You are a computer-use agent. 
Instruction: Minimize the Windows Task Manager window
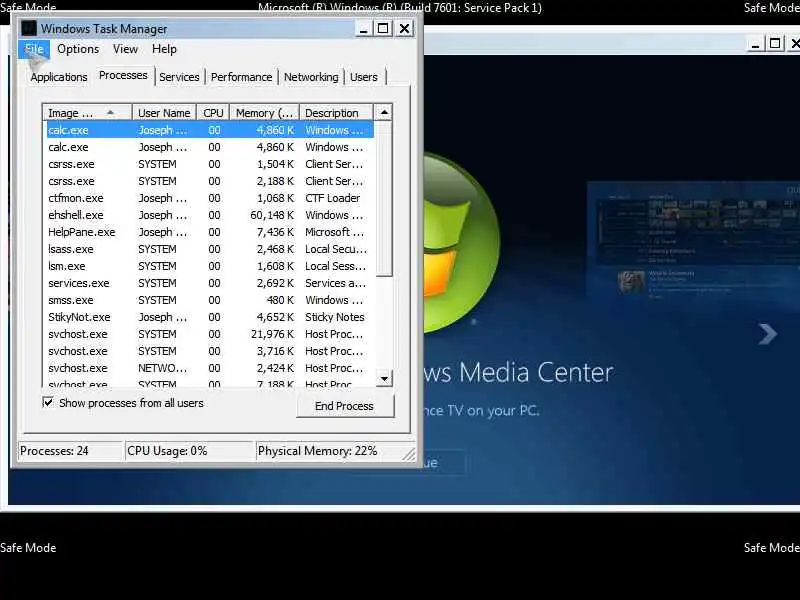coord(363,29)
